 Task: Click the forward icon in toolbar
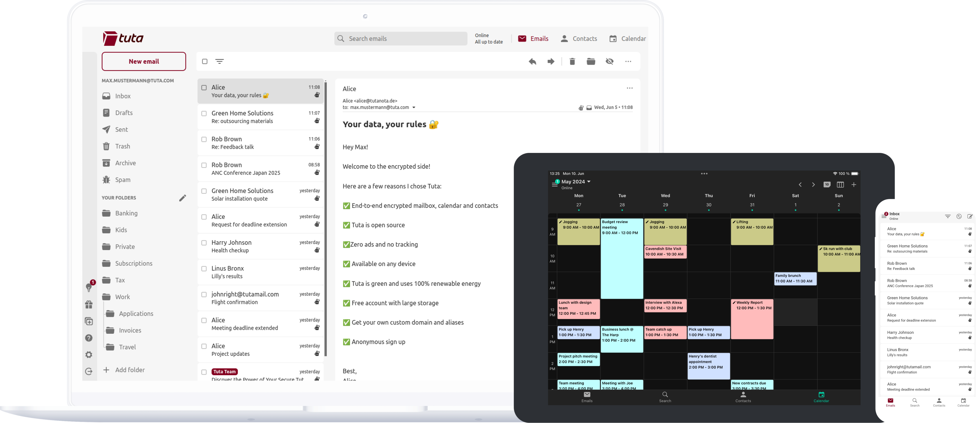(551, 61)
